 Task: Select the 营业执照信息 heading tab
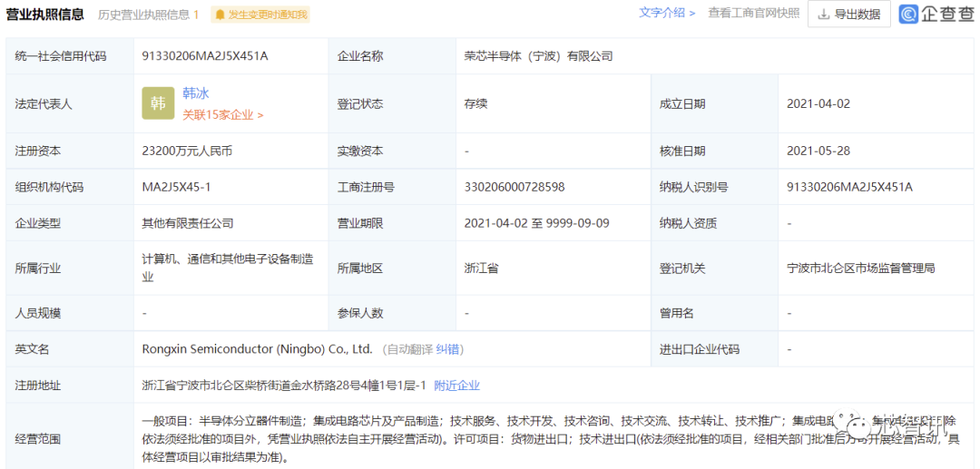(45, 15)
